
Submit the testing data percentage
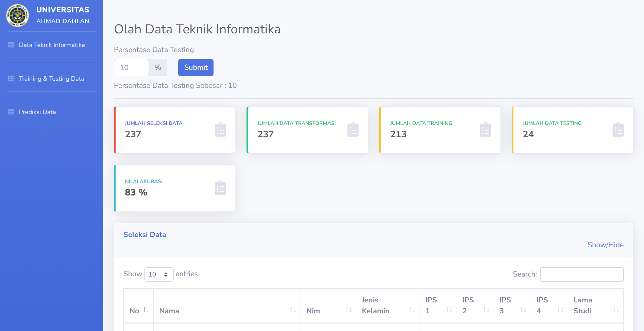(196, 67)
